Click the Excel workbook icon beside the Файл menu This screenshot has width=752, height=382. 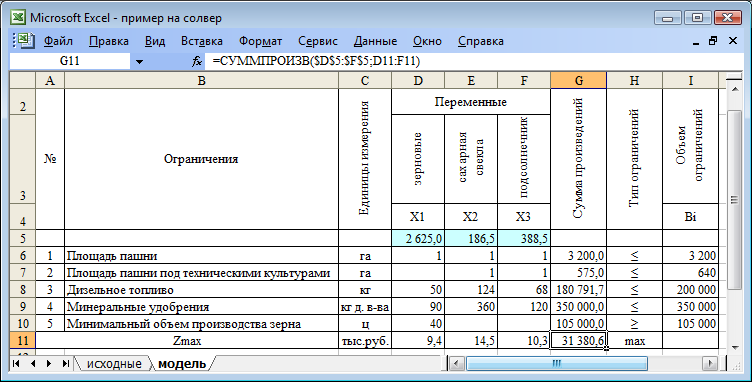click(24, 41)
